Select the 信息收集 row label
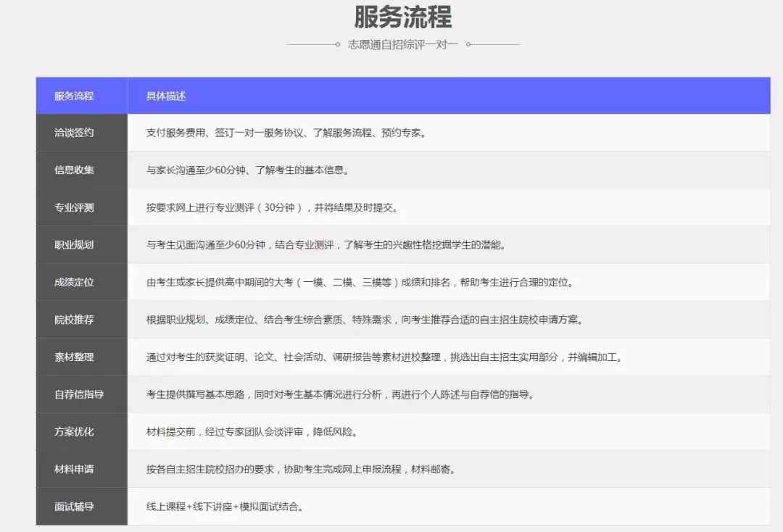Image resolution: width=783 pixels, height=532 pixels. pos(74,170)
